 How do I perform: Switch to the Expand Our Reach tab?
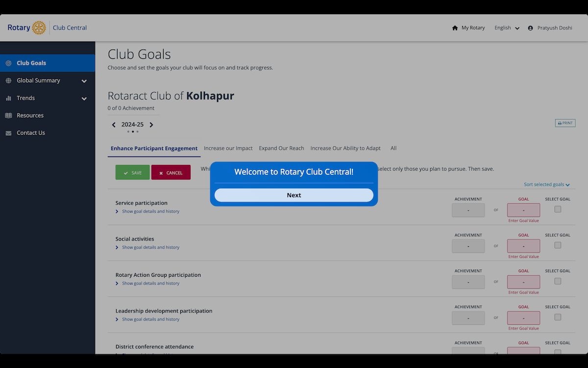click(281, 148)
